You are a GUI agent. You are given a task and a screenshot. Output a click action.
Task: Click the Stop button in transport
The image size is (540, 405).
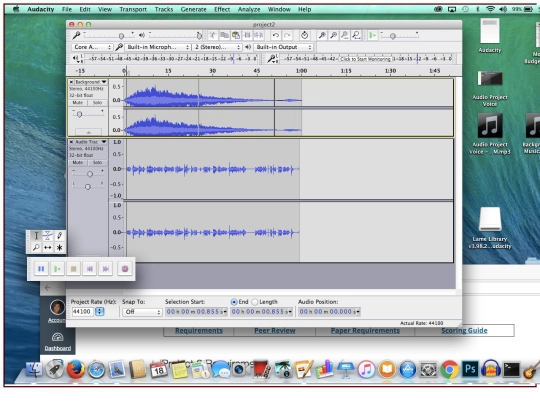point(73,269)
